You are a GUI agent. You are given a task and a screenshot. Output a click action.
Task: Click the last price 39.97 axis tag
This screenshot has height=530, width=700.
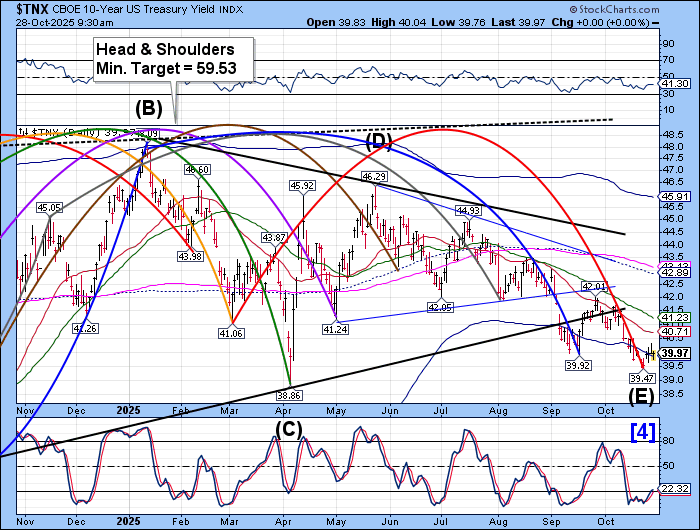(x=676, y=353)
